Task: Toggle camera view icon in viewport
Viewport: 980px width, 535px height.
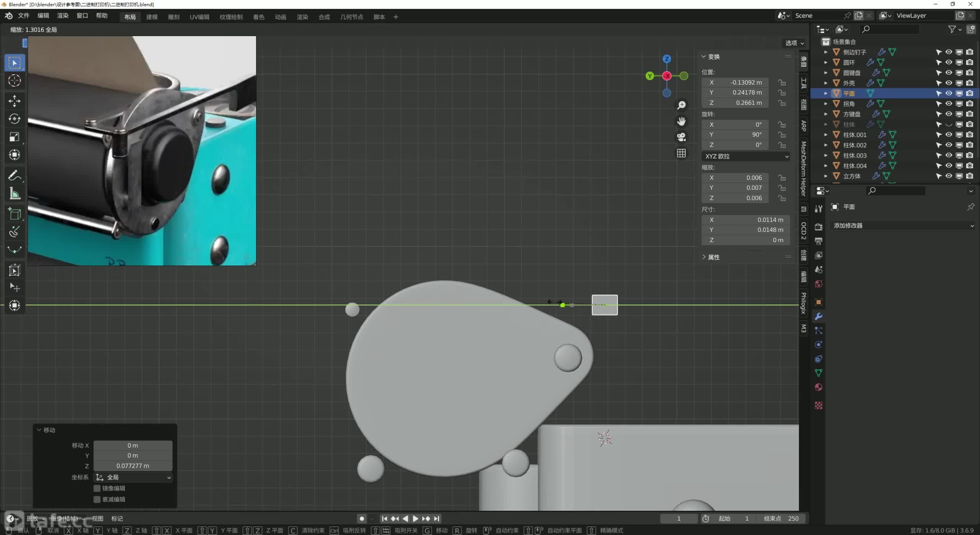Action: [681, 137]
